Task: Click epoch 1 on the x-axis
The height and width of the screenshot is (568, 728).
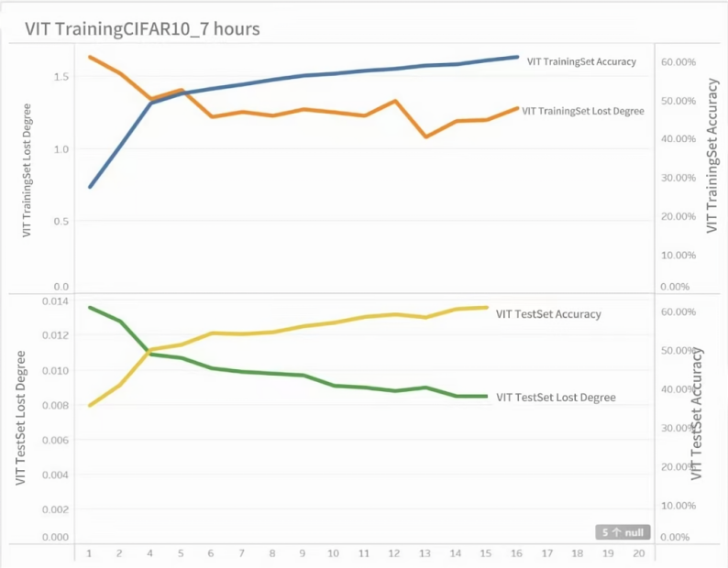Action: (x=90, y=553)
